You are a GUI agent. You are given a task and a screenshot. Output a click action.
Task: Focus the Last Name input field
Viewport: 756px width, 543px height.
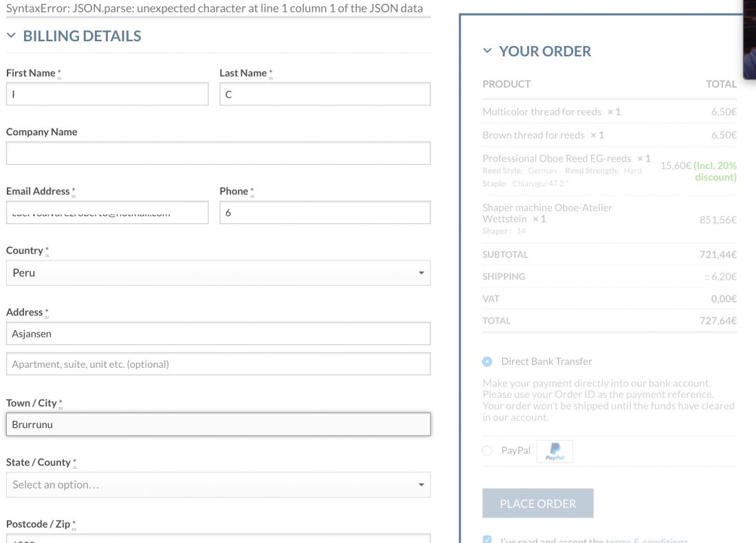(x=325, y=94)
